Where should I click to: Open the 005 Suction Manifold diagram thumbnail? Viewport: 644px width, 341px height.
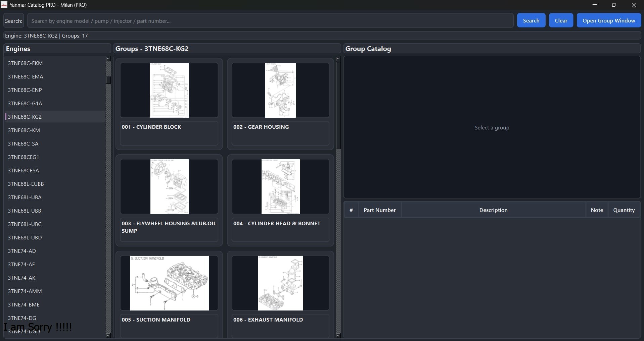pyautogui.click(x=169, y=283)
